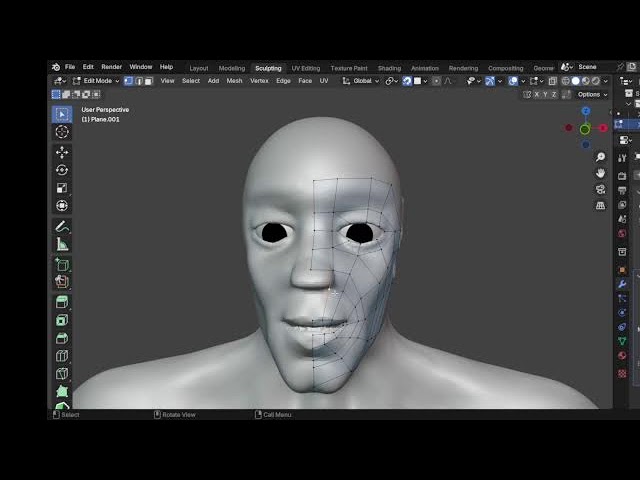
Task: Select the Select Box tool
Action: 62,114
